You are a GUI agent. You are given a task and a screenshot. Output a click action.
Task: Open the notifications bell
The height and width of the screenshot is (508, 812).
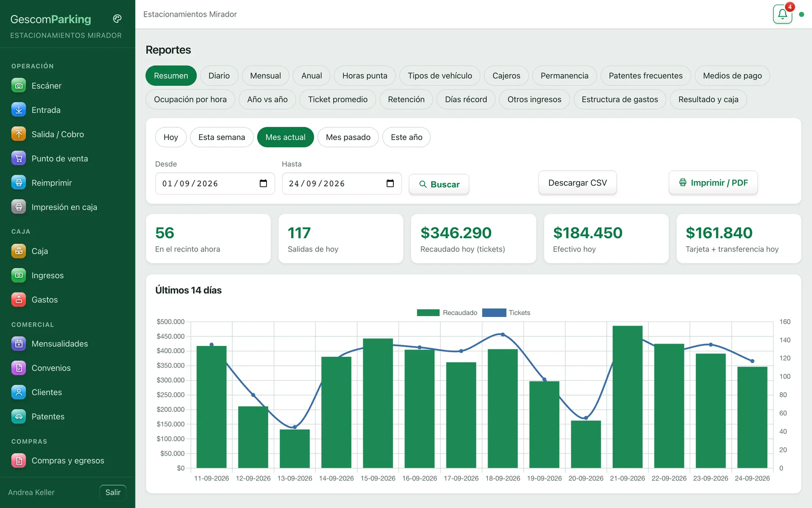782,14
